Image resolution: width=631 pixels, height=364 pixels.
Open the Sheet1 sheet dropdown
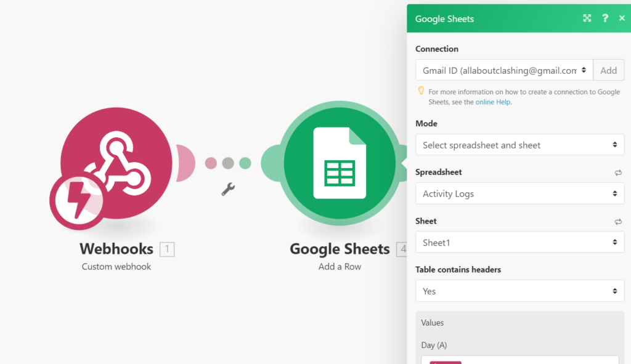pyautogui.click(x=519, y=242)
